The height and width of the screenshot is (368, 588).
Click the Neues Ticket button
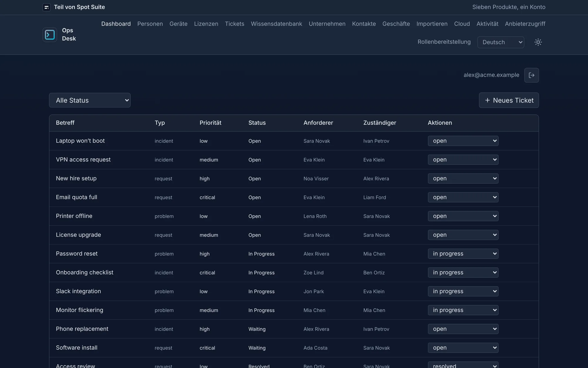tap(509, 100)
